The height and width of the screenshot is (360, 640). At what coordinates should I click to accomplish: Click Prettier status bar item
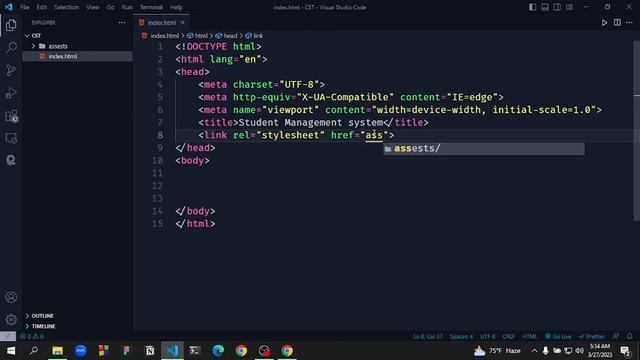pos(592,336)
